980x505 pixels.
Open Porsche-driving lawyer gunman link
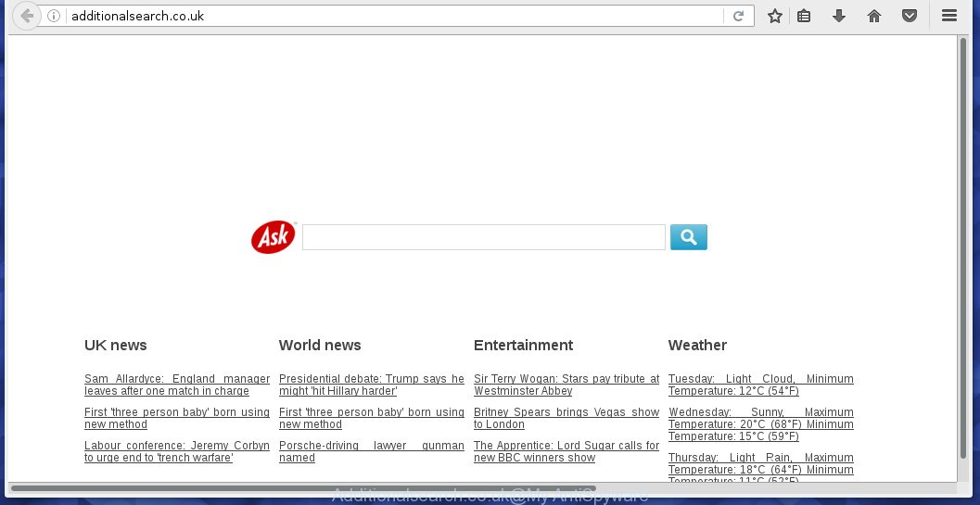(371, 451)
